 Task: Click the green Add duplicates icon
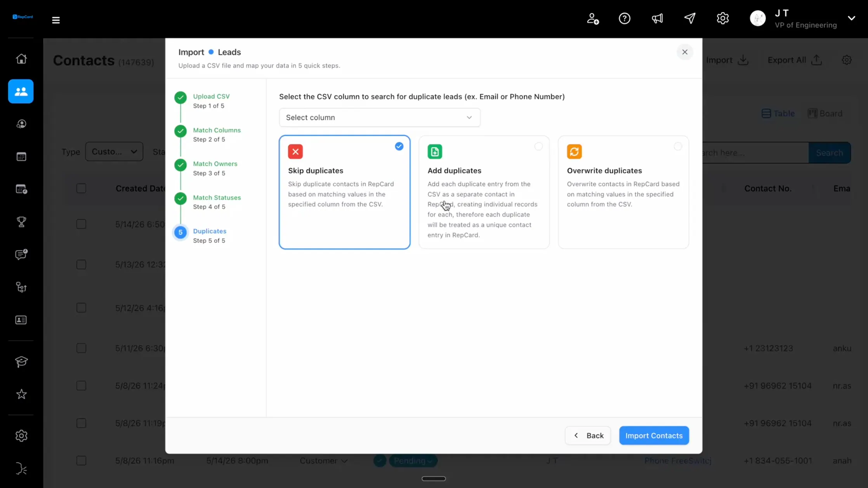coord(435,152)
